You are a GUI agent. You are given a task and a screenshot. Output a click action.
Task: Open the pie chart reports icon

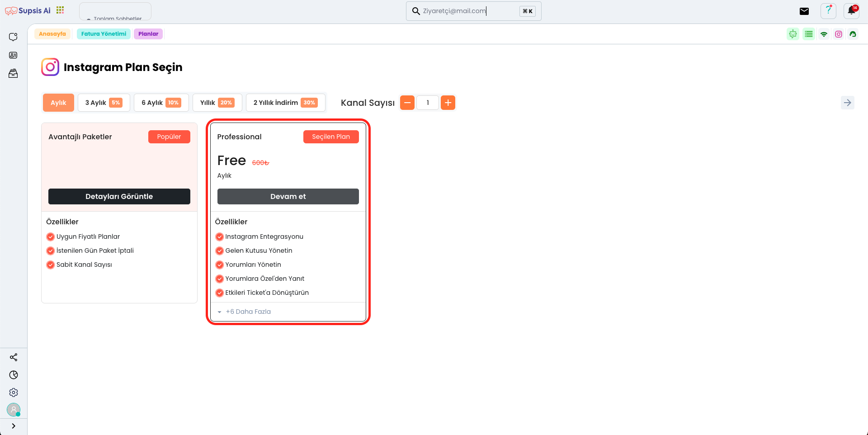tap(14, 375)
